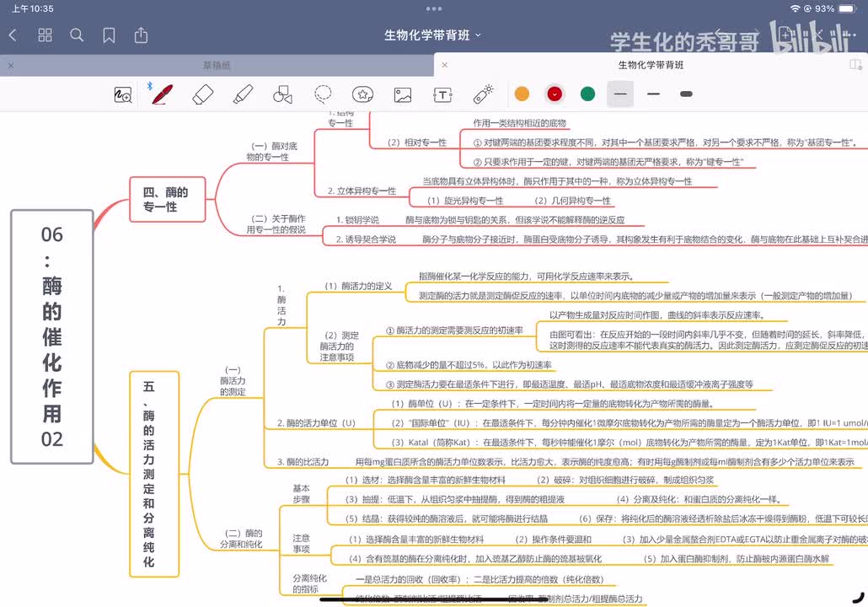
Task: Tap the ① 酶活力的测定需要测反应的初速率 text
Action: coord(454,330)
